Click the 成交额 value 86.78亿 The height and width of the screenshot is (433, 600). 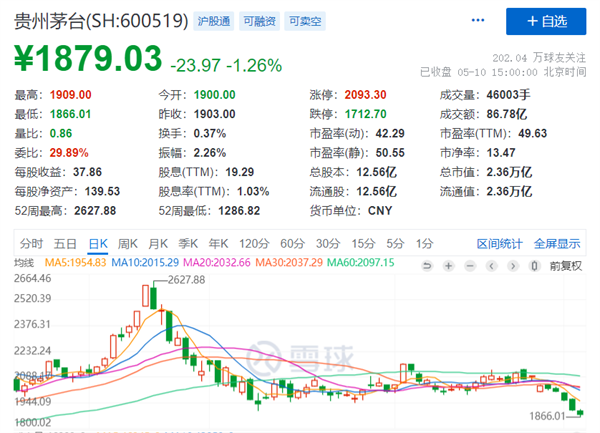pos(507,114)
